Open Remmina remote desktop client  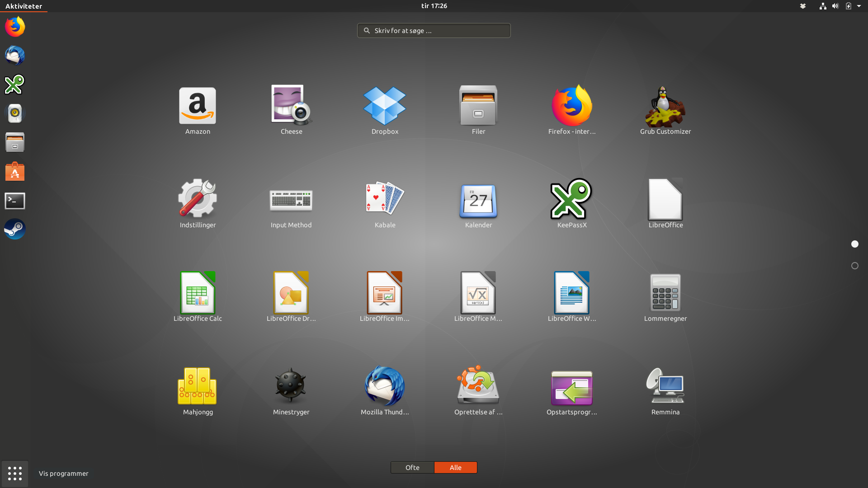point(665,391)
